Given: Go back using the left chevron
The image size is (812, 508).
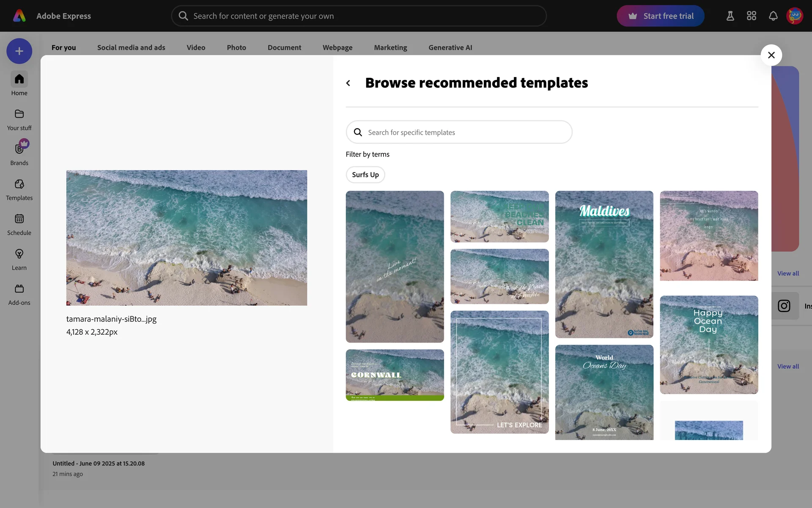Looking at the screenshot, I should coord(348,83).
